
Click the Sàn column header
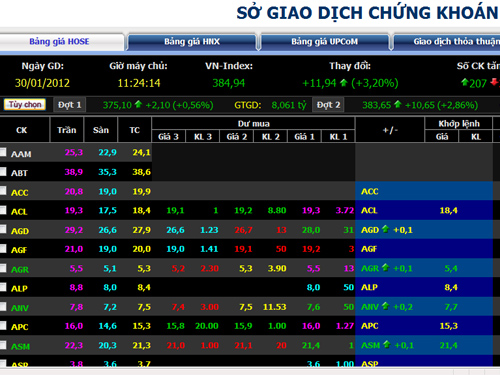[x=101, y=130]
